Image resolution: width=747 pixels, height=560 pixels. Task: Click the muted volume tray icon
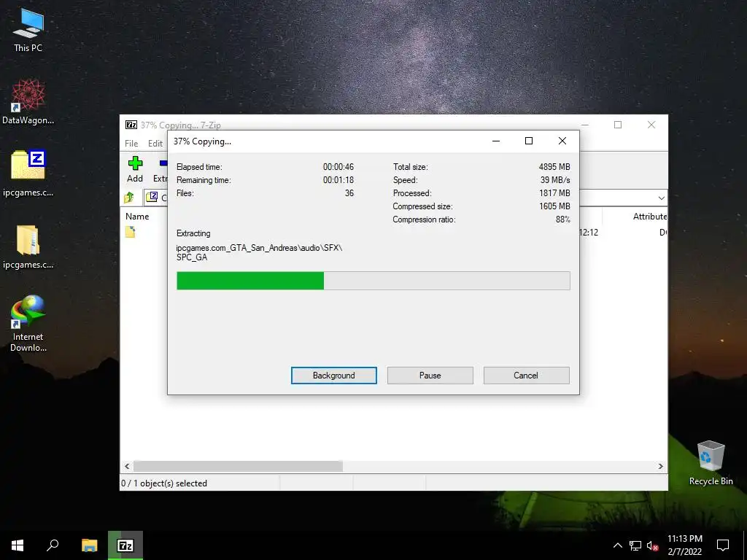[653, 545]
